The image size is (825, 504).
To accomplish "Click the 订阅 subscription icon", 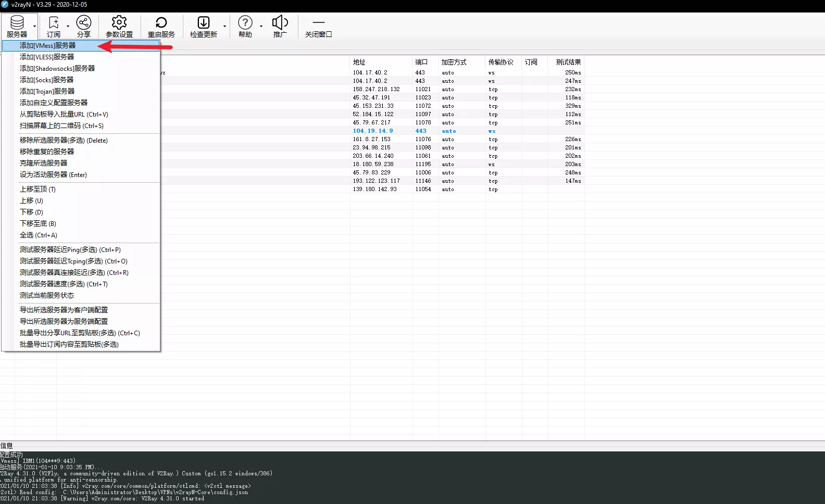I will [53, 26].
